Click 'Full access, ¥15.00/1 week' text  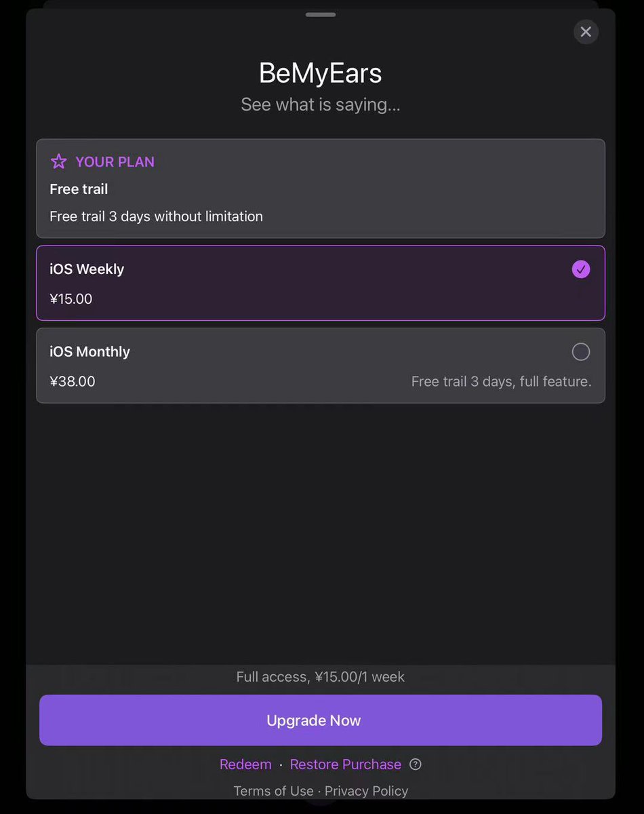(x=320, y=676)
